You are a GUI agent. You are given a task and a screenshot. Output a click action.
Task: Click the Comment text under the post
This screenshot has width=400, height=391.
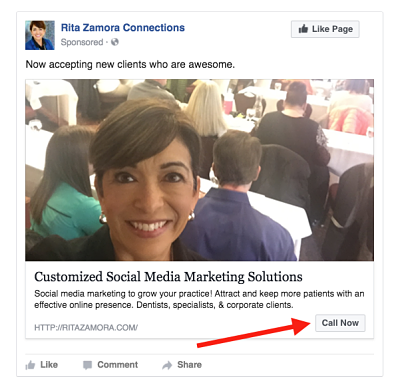click(118, 365)
